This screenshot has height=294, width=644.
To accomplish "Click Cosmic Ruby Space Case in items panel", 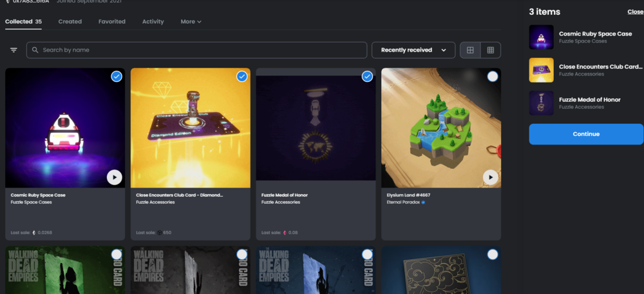I will click(595, 34).
